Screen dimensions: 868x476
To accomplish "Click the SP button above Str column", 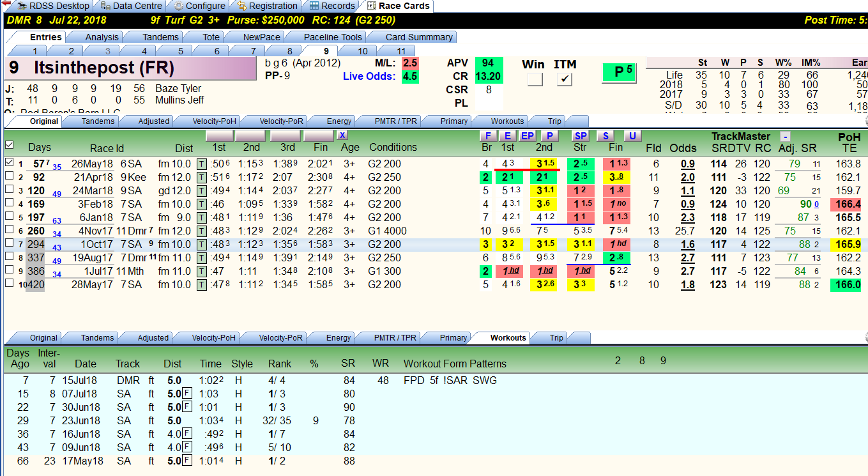I will [580, 135].
